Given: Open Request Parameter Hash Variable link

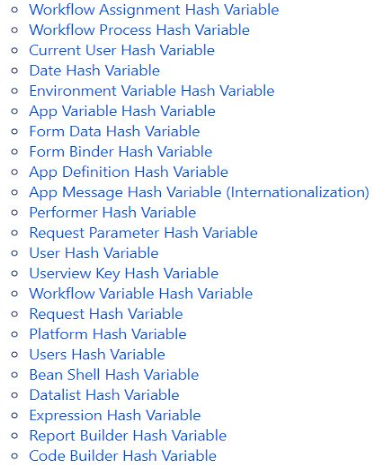Looking at the screenshot, I should click(143, 233).
